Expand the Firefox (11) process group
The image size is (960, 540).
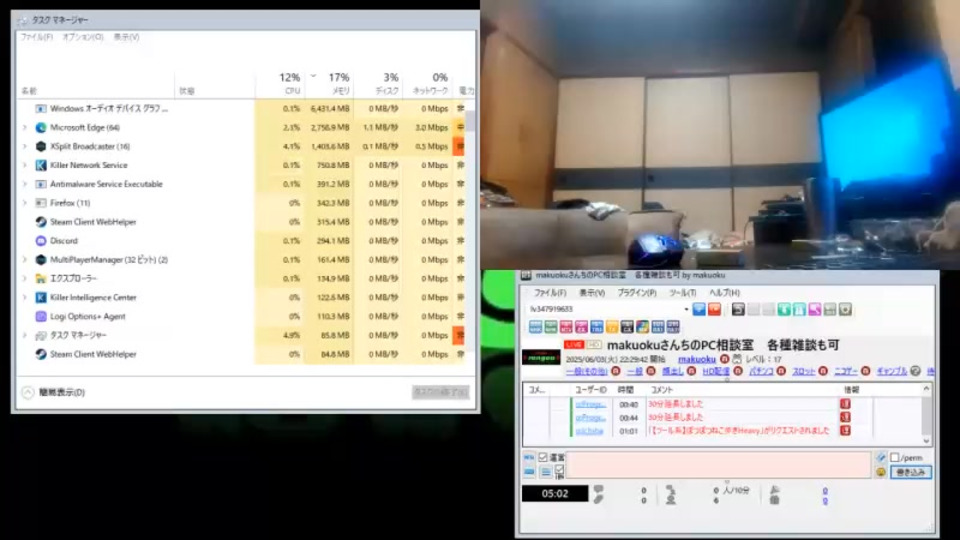tap(24, 203)
